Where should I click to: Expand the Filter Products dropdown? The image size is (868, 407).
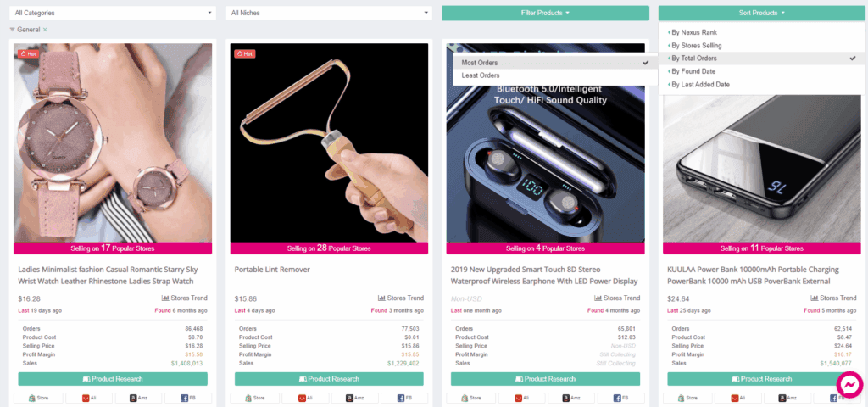click(x=545, y=13)
